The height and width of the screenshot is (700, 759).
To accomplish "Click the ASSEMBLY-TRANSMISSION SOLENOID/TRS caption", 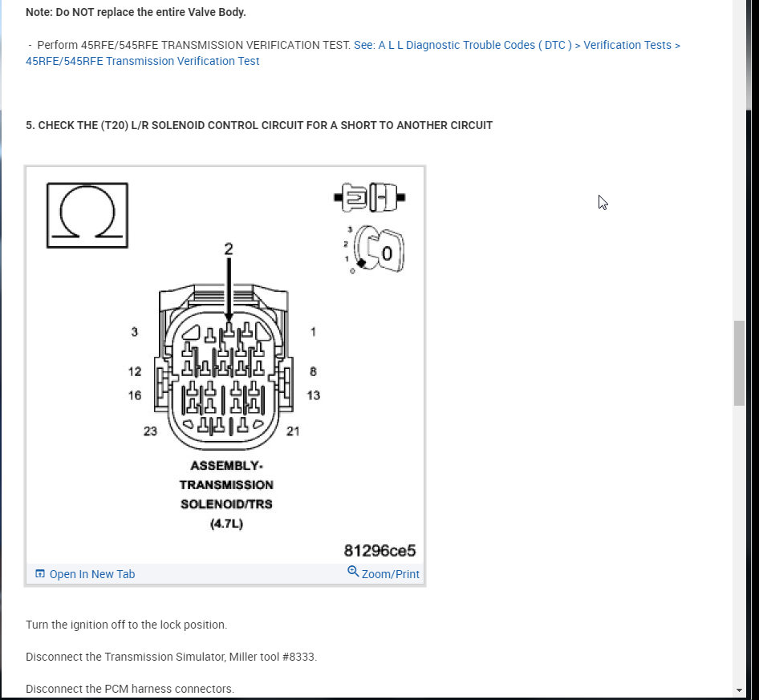I will coord(226,495).
